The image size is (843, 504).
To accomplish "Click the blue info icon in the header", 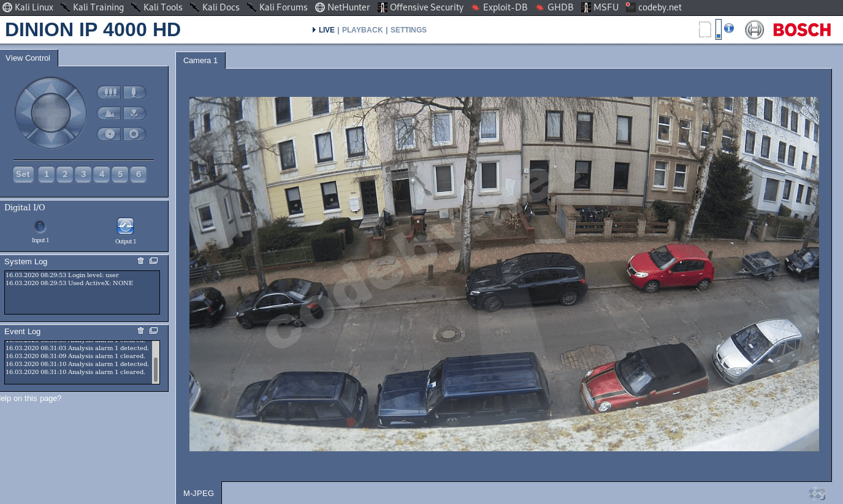I will [729, 28].
